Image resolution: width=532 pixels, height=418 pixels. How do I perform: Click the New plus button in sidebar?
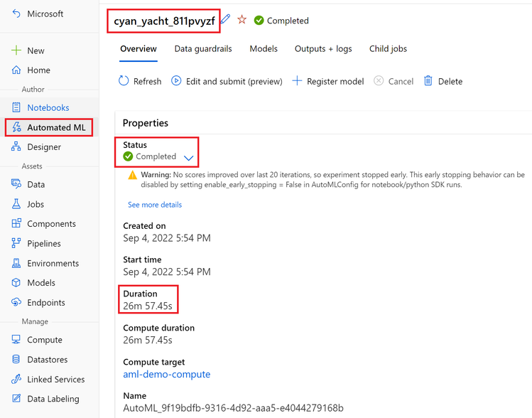(28, 50)
